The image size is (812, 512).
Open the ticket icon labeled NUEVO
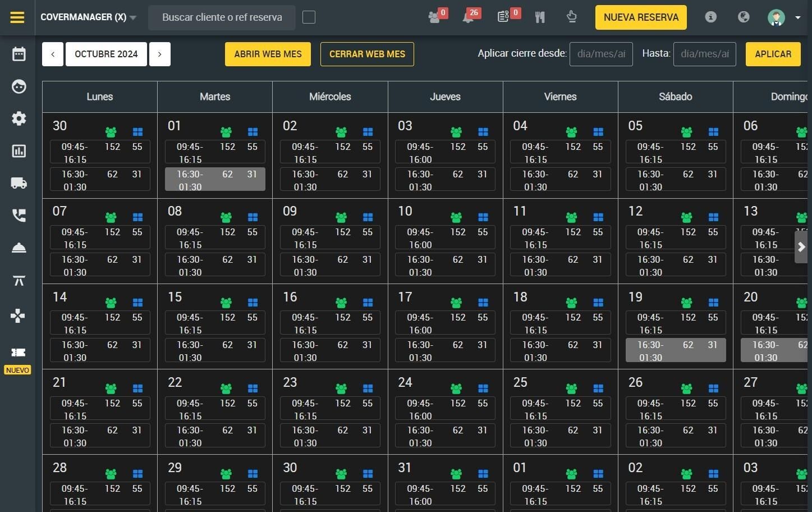[19, 352]
